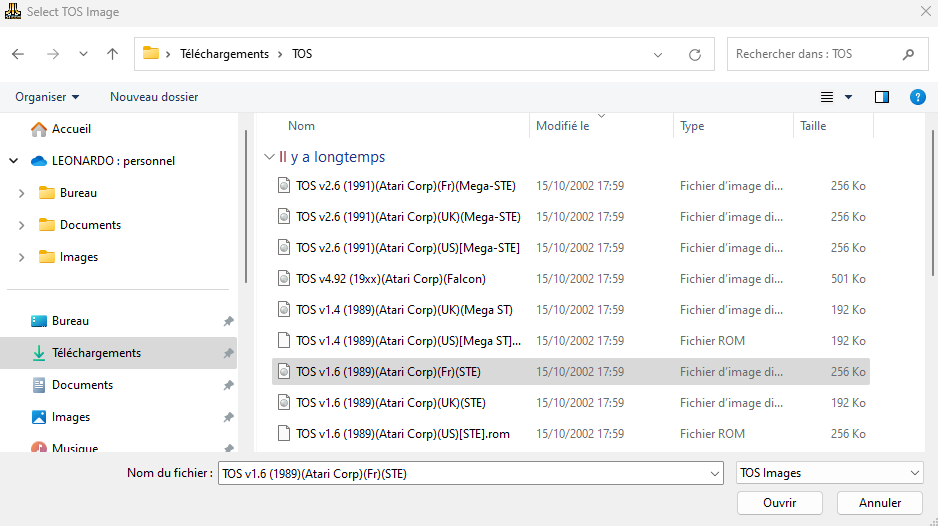Create a folder with Nouveau dossier
Viewport: 938px width, 526px height.
(x=154, y=97)
